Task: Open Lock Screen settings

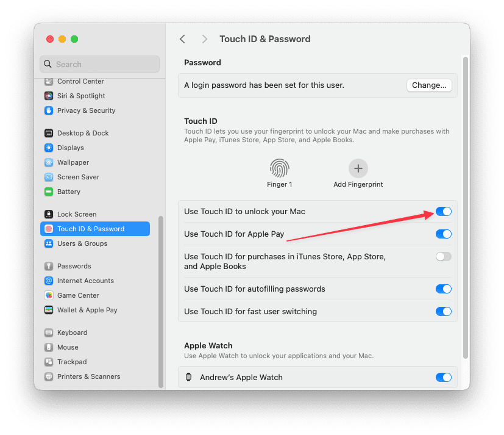Action: [95, 214]
